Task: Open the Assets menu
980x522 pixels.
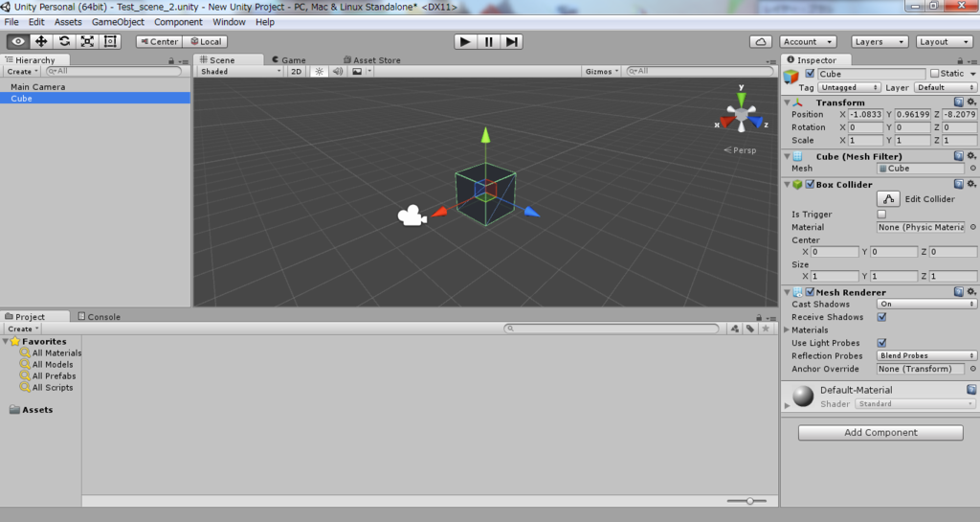Action: pyautogui.click(x=68, y=22)
